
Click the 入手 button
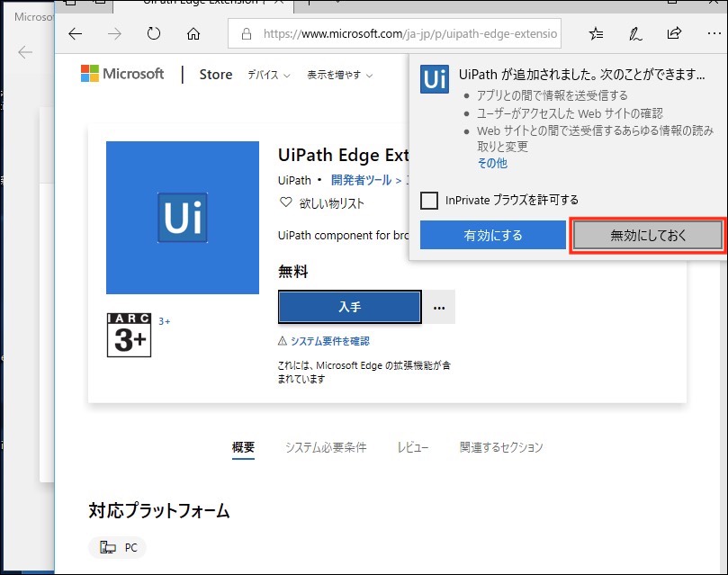tap(349, 307)
